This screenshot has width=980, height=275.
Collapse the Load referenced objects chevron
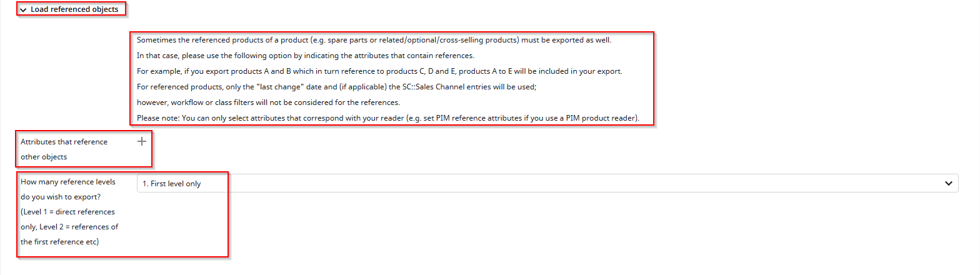tap(23, 10)
